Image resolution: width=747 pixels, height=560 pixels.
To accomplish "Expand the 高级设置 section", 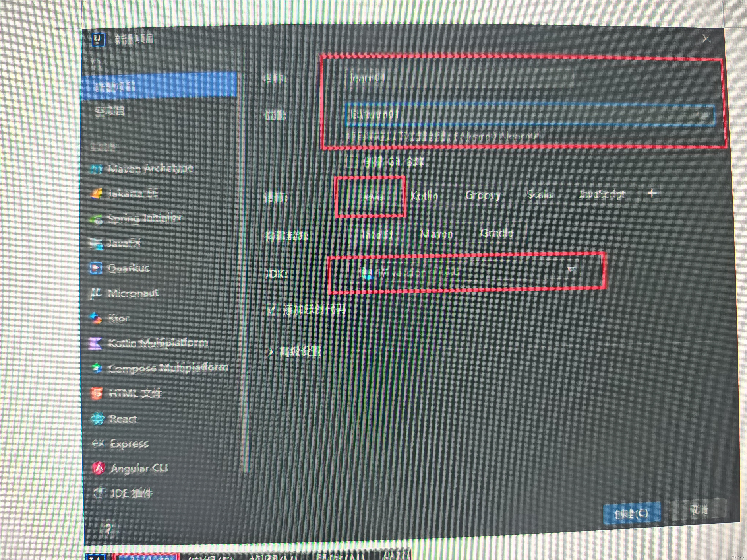I will (x=294, y=352).
